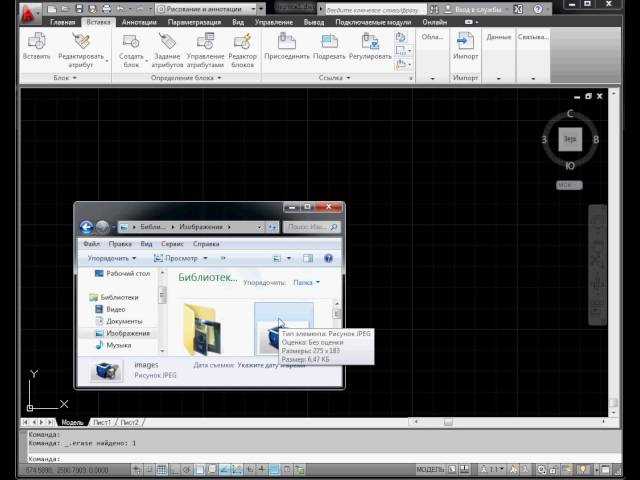The height and width of the screenshot is (480, 640).
Task: Click the Импорт icon in ribbon
Action: tap(465, 42)
